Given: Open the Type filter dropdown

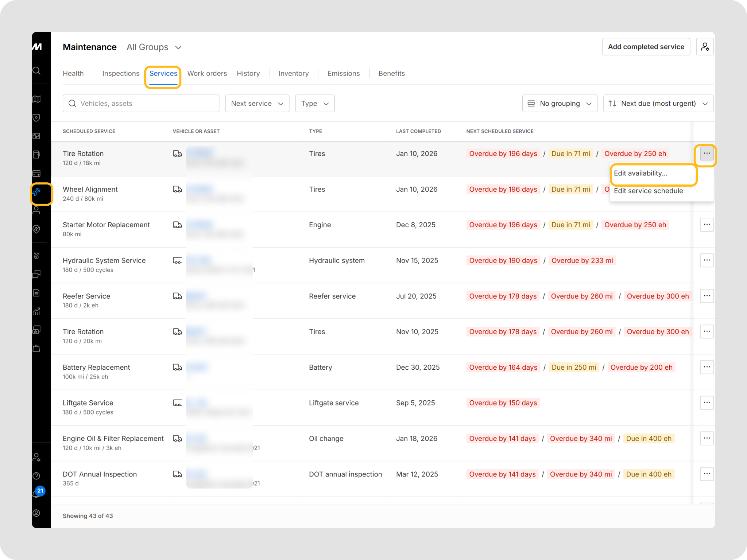Looking at the screenshot, I should [x=315, y=104].
